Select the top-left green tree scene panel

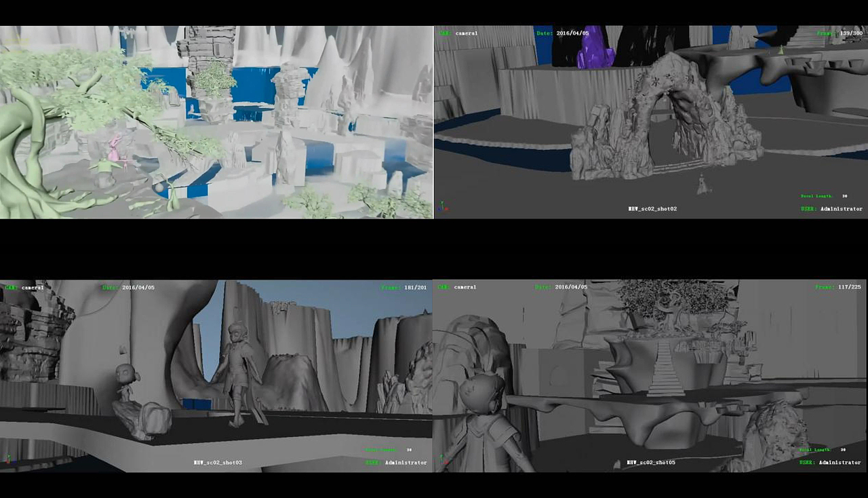point(216,122)
